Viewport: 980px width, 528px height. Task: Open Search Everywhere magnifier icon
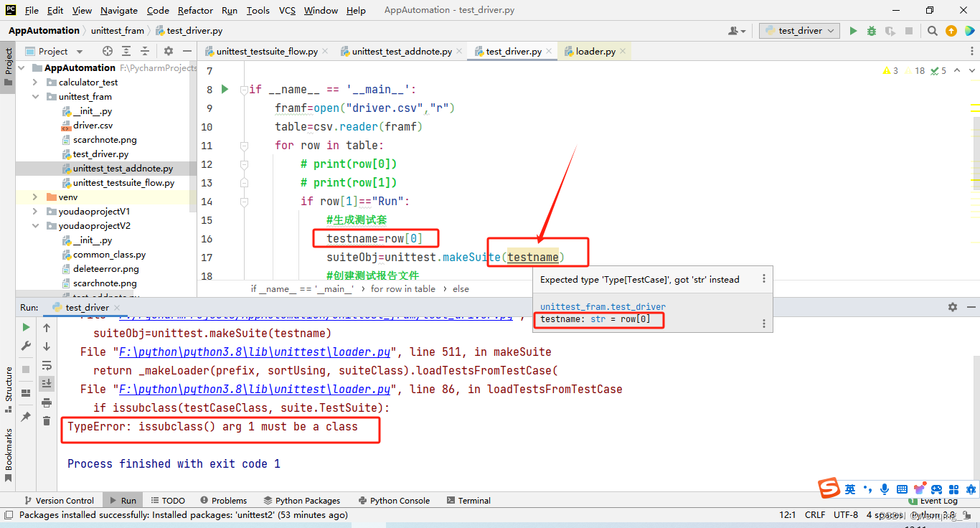pos(933,30)
